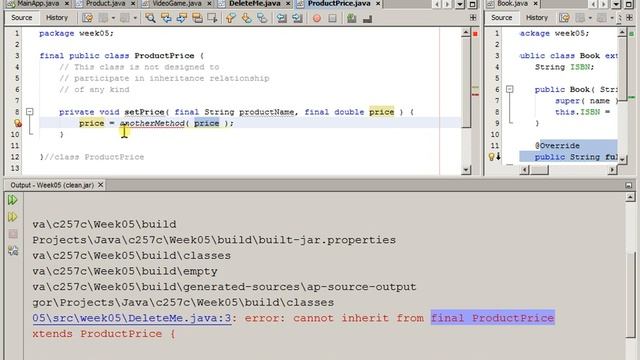Toggle bookmark using the toolbar icon

[x=262, y=18]
